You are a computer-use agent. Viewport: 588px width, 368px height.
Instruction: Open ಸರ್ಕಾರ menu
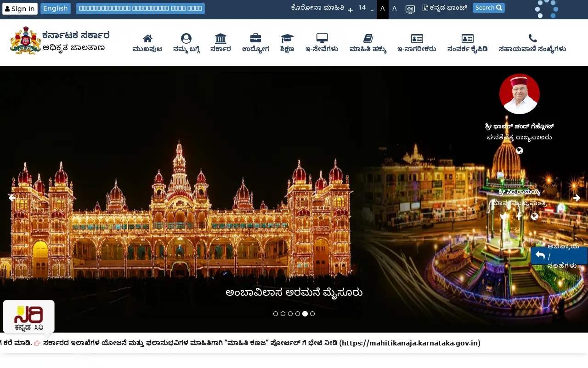click(220, 44)
